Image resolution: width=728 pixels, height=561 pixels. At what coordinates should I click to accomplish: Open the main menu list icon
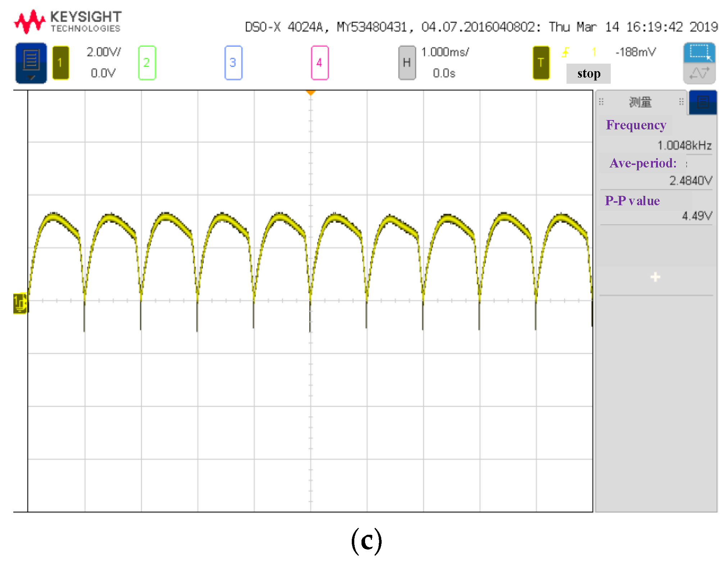pos(31,59)
